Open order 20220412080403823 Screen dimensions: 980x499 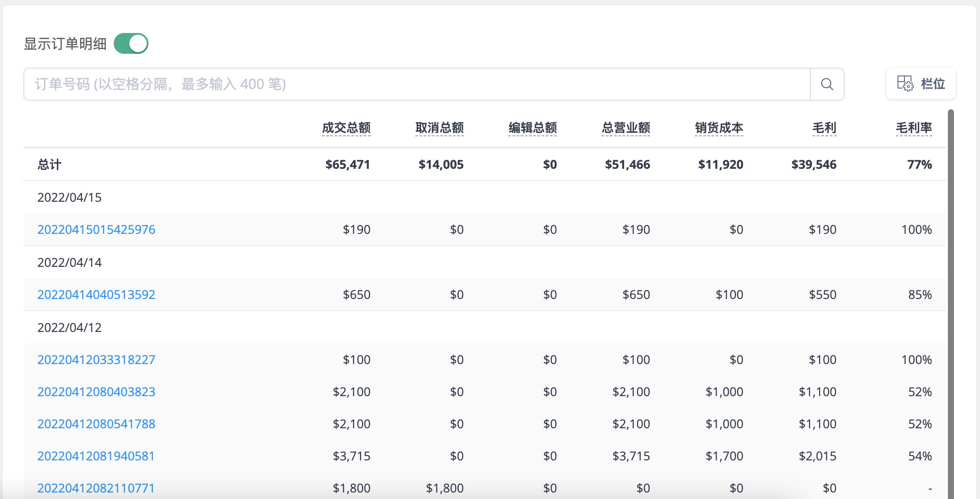pos(96,392)
